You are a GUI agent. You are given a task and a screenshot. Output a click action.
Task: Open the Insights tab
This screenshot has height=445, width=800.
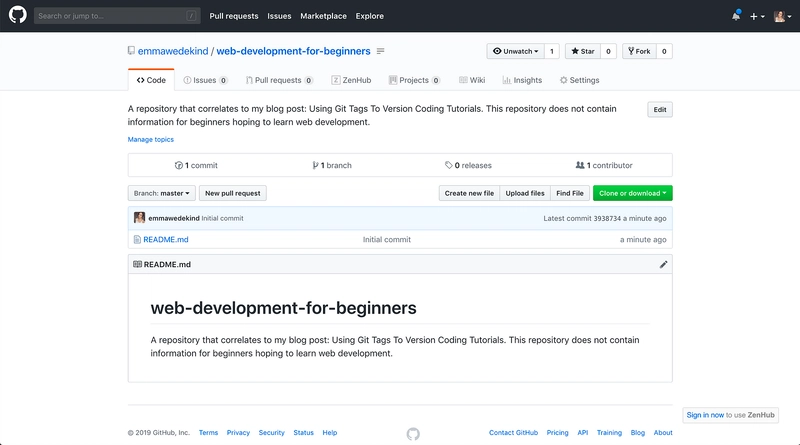[522, 80]
